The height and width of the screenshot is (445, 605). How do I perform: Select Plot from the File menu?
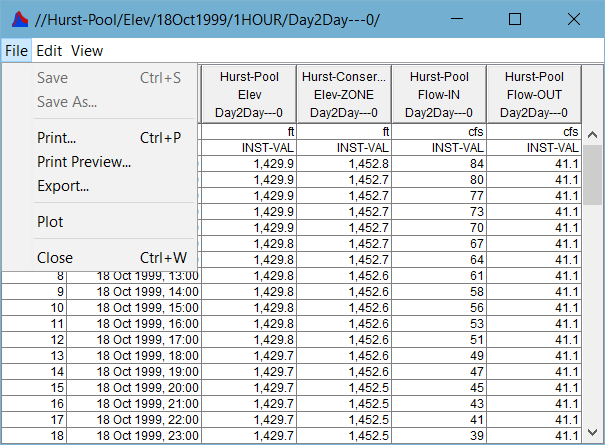(x=50, y=222)
